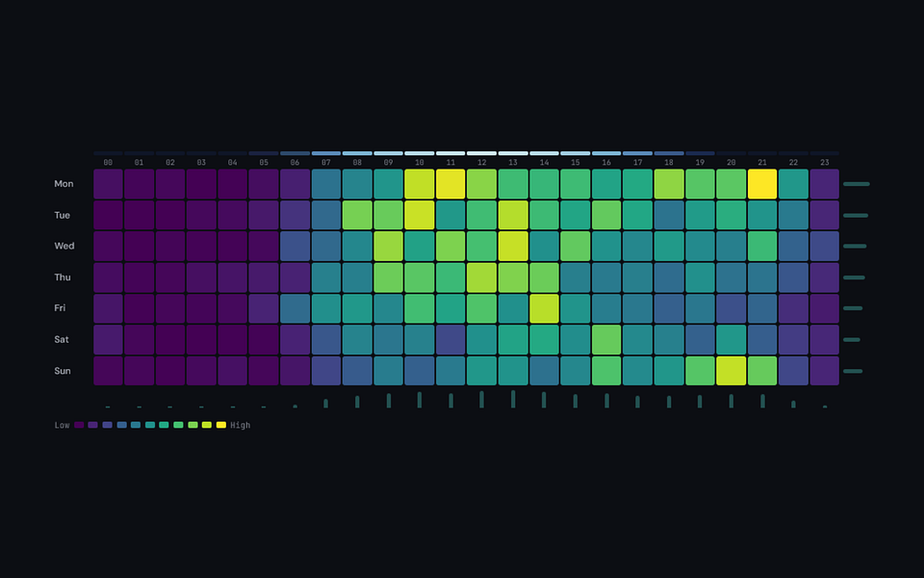
Task: Click the Wed row label
Action: (64, 246)
